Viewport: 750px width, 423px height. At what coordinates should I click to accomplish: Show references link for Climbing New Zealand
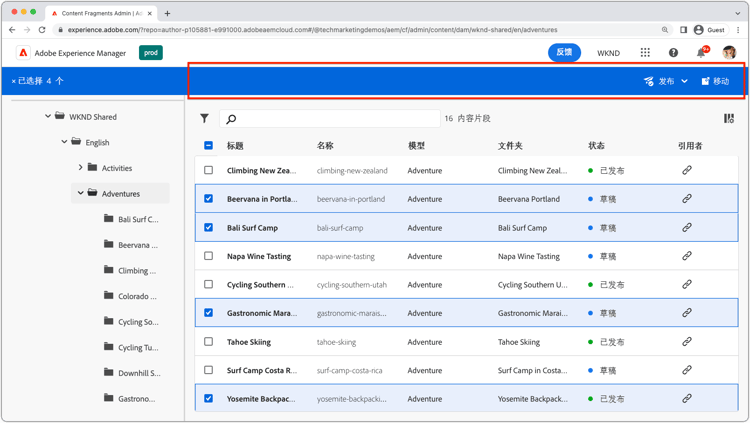point(687,170)
